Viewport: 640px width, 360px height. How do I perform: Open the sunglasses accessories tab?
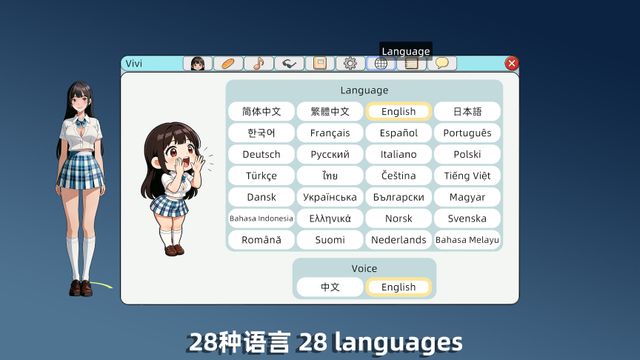coord(289,63)
